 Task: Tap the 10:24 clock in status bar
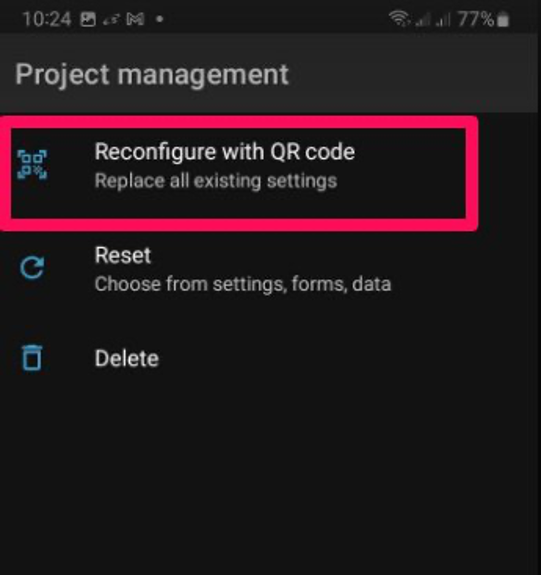[x=47, y=19]
